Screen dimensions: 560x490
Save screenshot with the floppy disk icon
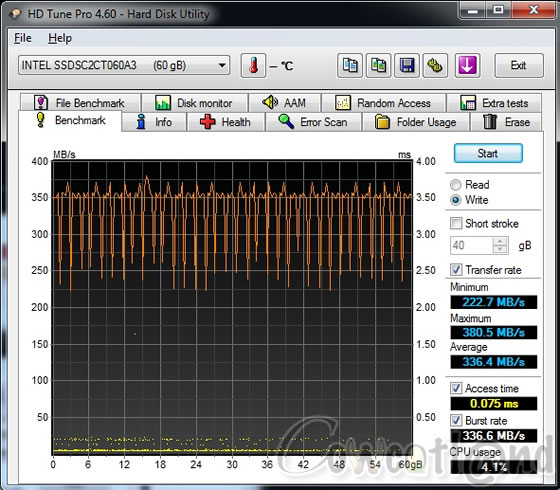coord(407,66)
